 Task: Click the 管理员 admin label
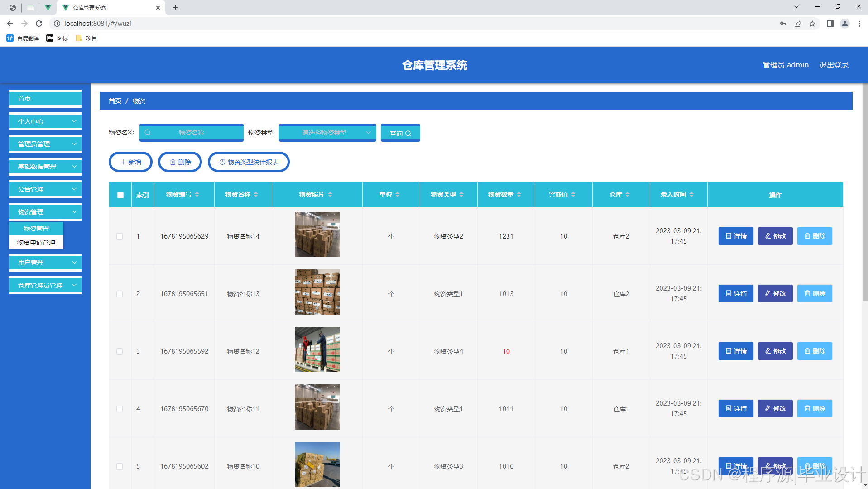(786, 65)
